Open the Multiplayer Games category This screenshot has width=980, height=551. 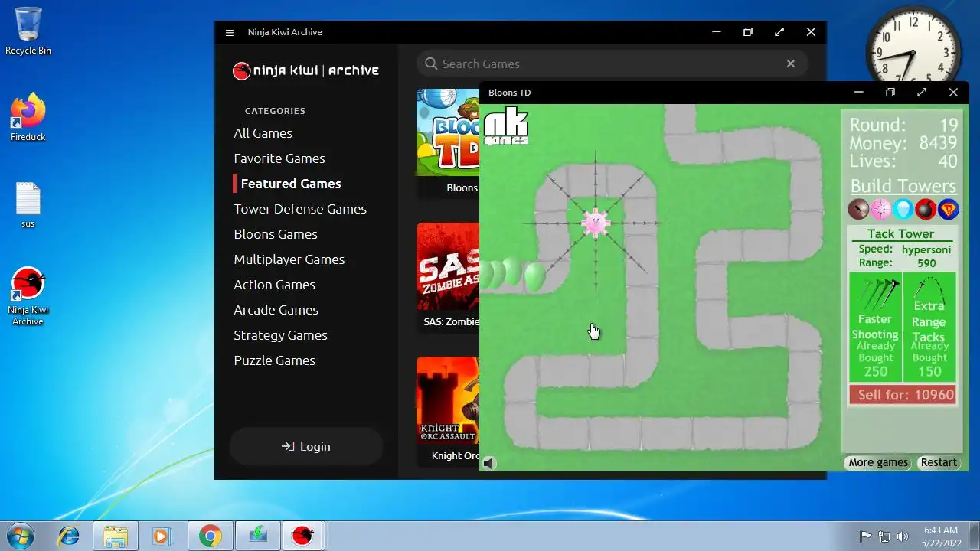289,259
